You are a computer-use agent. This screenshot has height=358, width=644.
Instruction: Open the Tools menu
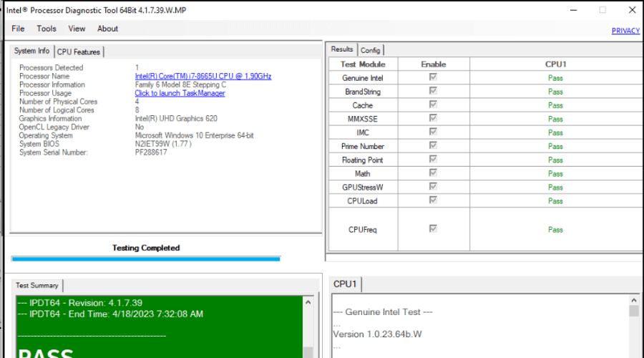(x=47, y=29)
